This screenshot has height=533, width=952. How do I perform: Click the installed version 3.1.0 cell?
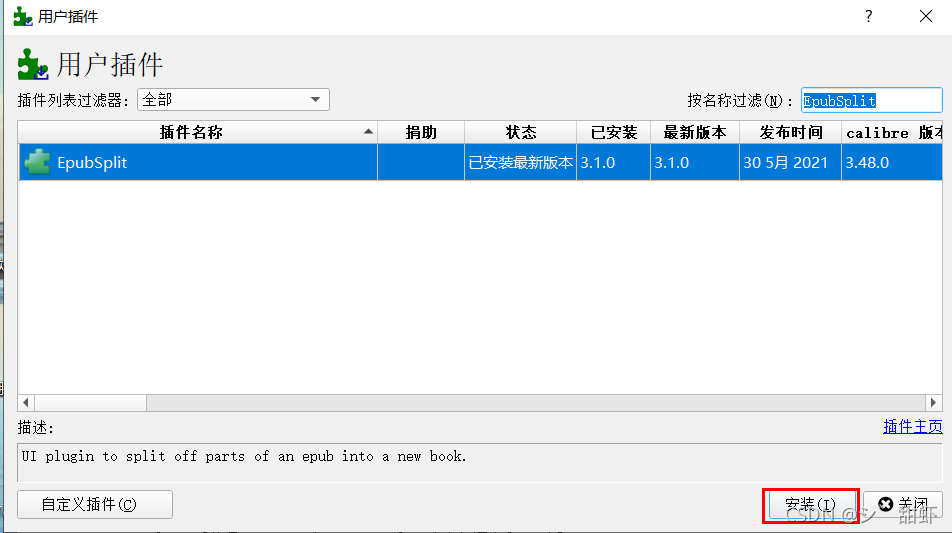(x=613, y=162)
